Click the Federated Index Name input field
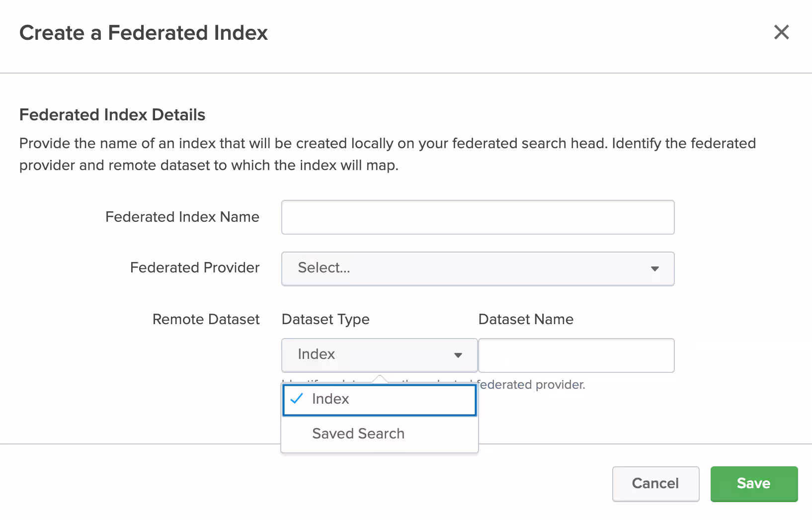This screenshot has width=812, height=520. 477,217
